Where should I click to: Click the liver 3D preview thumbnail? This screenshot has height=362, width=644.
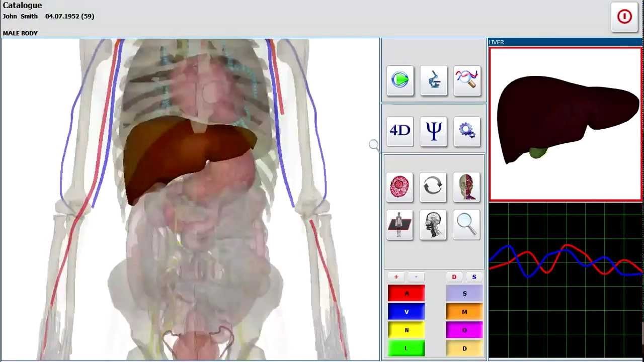click(x=566, y=124)
